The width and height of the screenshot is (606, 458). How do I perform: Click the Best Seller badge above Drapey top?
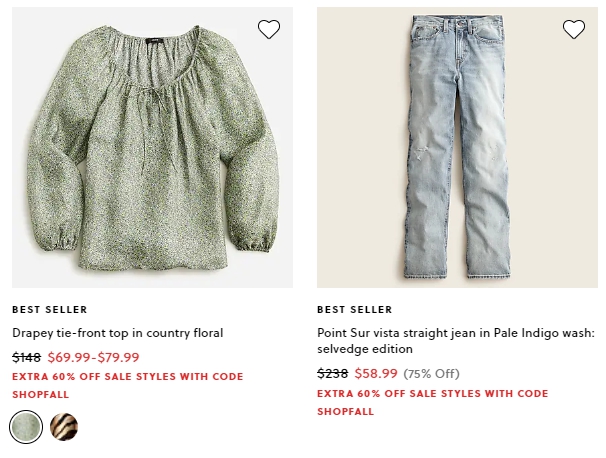(x=49, y=310)
